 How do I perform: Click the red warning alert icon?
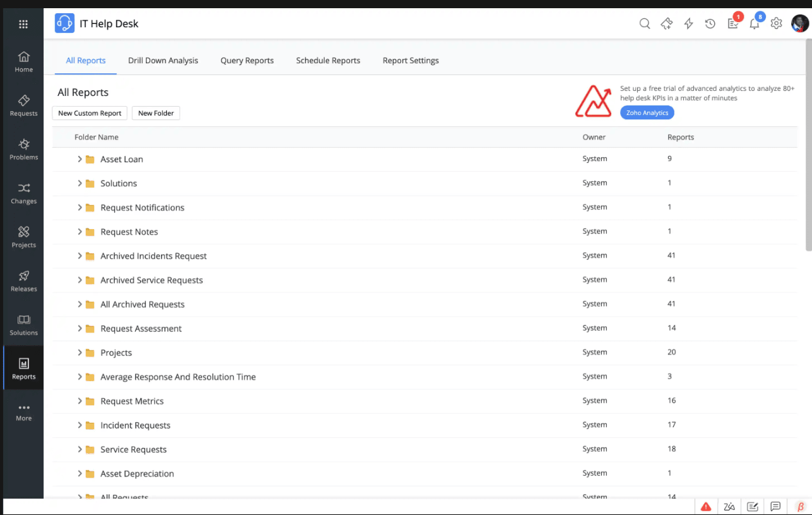point(706,506)
